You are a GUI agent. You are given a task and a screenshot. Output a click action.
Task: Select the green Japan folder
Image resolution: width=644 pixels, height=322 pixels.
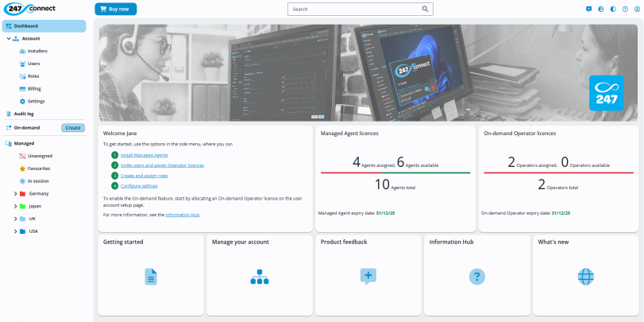pos(22,206)
